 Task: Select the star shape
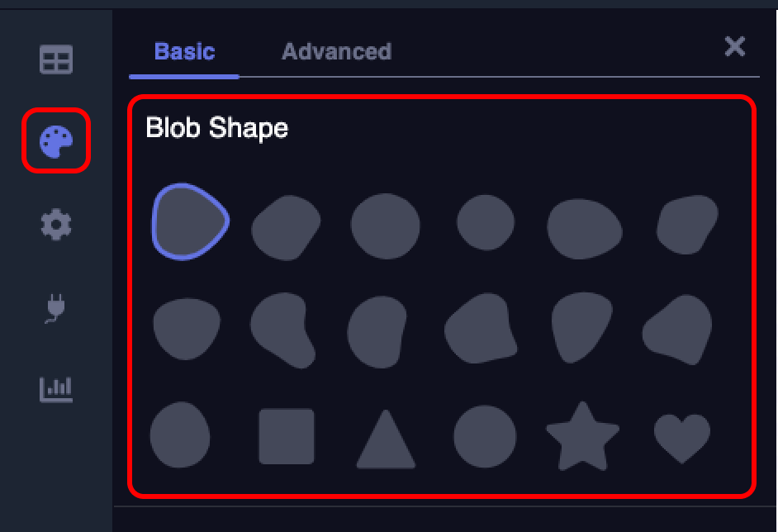[x=584, y=438]
